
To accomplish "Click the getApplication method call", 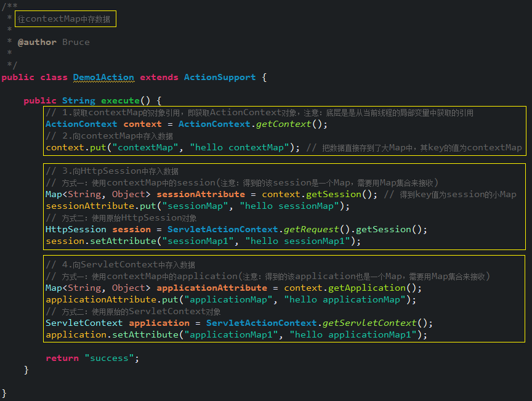I will click(367, 288).
